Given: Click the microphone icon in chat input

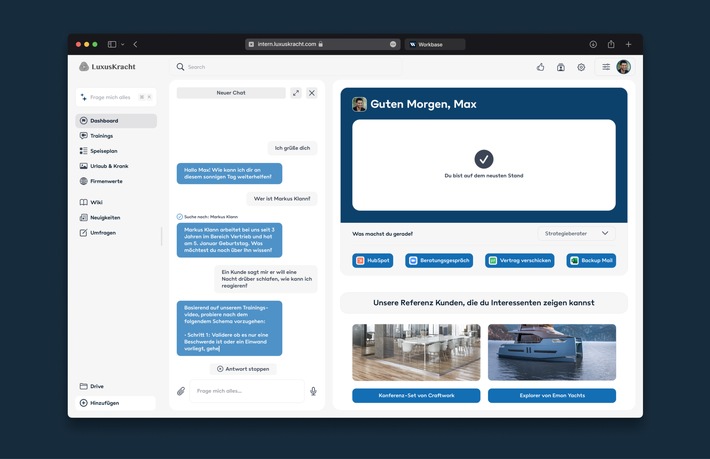Looking at the screenshot, I should [313, 391].
